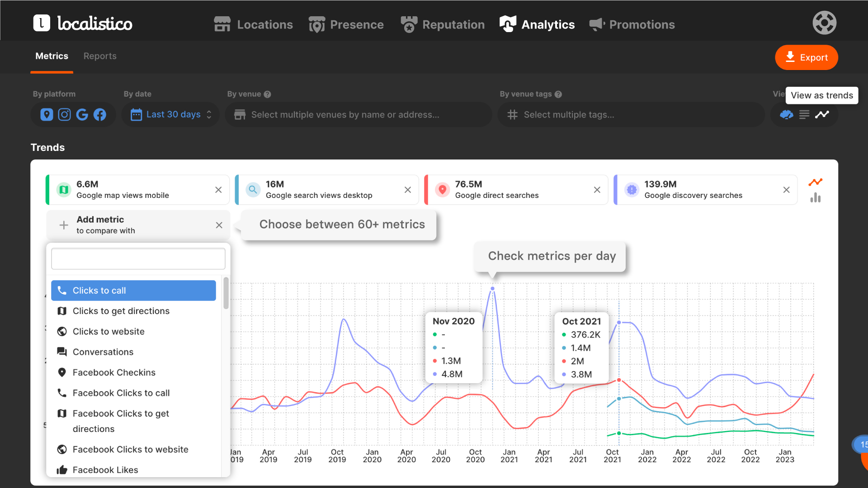Click the metric search input field
Image resolution: width=868 pixels, height=488 pixels.
point(138,259)
